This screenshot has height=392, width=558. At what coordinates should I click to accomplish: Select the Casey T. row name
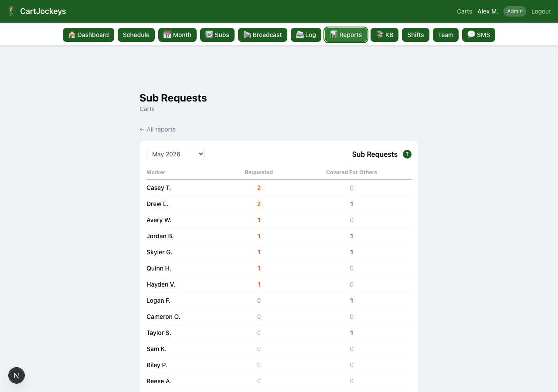pos(159,188)
